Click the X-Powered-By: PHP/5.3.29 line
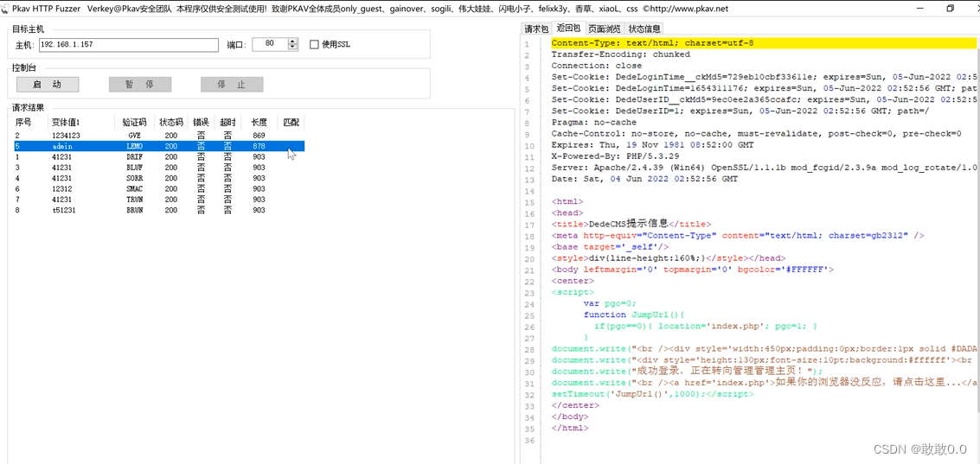Screen dimensions: 980x464 pos(615,156)
